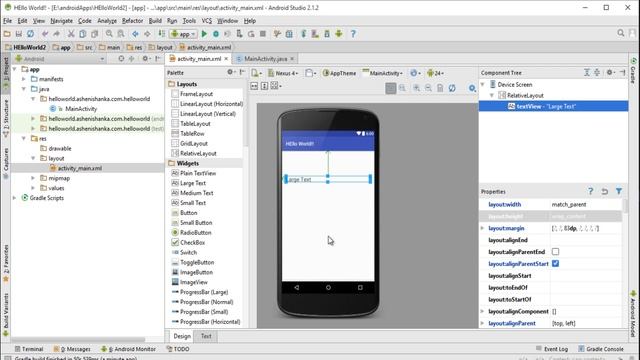Click the Large Text view on phone preview
640x360 pixels.
coord(328,179)
